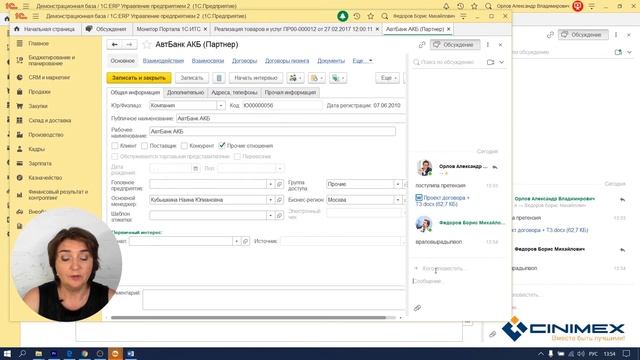Expand the Еще link in form navigation

pyautogui.click(x=362, y=61)
